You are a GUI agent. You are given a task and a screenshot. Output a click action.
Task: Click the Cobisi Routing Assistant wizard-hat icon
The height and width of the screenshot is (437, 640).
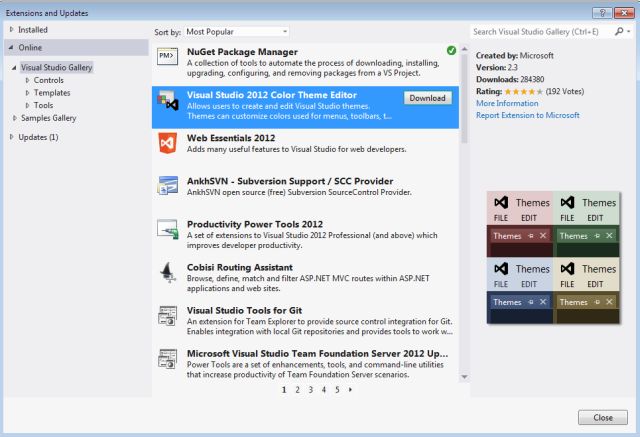coord(168,272)
